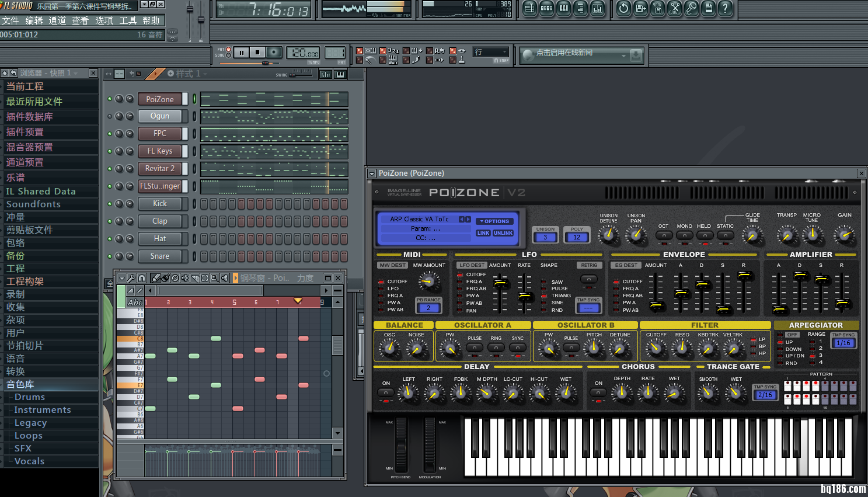Open the piano roll menu arrow
The height and width of the screenshot is (497, 868).
pyautogui.click(x=121, y=278)
